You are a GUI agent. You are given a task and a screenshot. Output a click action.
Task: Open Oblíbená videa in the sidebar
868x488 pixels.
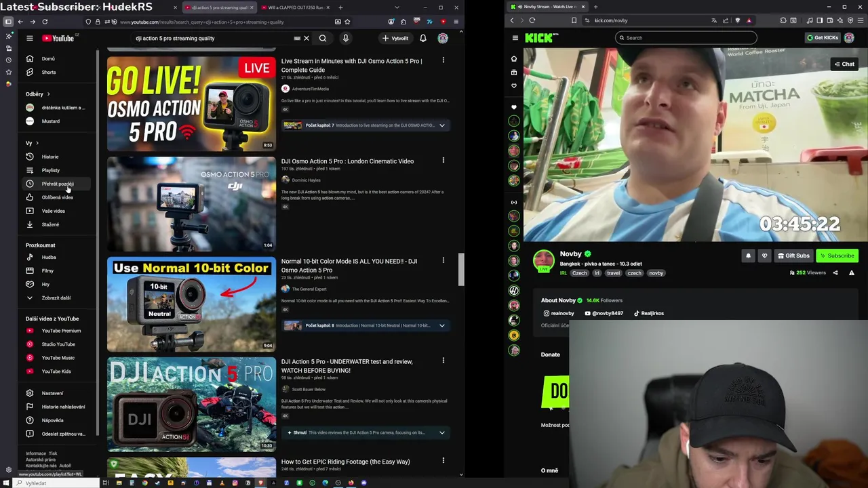click(57, 197)
